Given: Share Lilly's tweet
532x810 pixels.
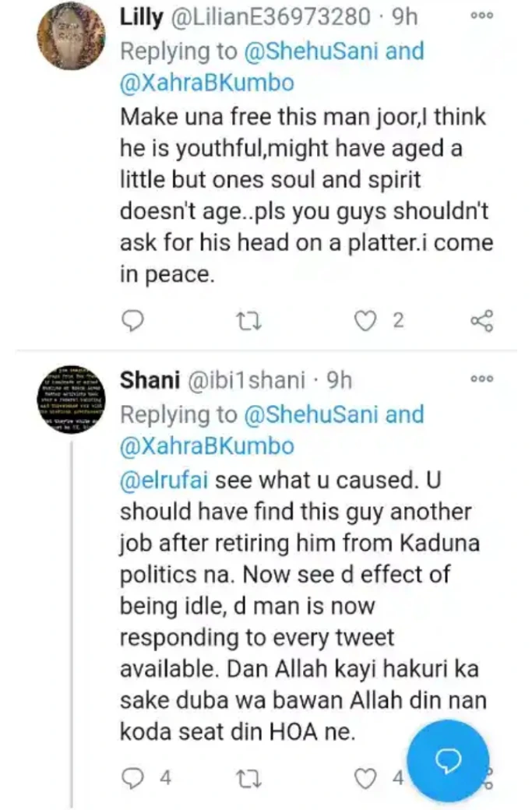Looking at the screenshot, I should (483, 320).
